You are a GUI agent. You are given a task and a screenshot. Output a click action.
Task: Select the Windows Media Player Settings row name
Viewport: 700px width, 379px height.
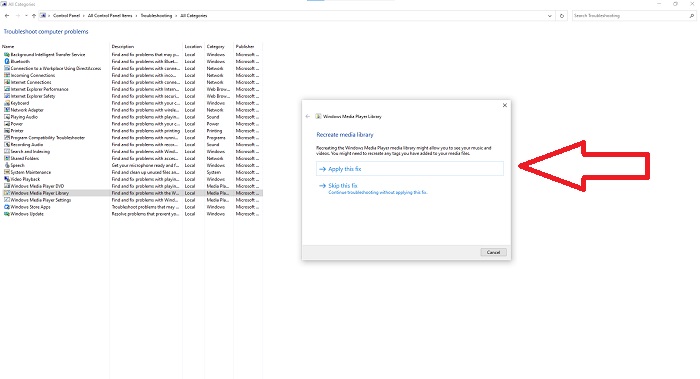click(41, 200)
